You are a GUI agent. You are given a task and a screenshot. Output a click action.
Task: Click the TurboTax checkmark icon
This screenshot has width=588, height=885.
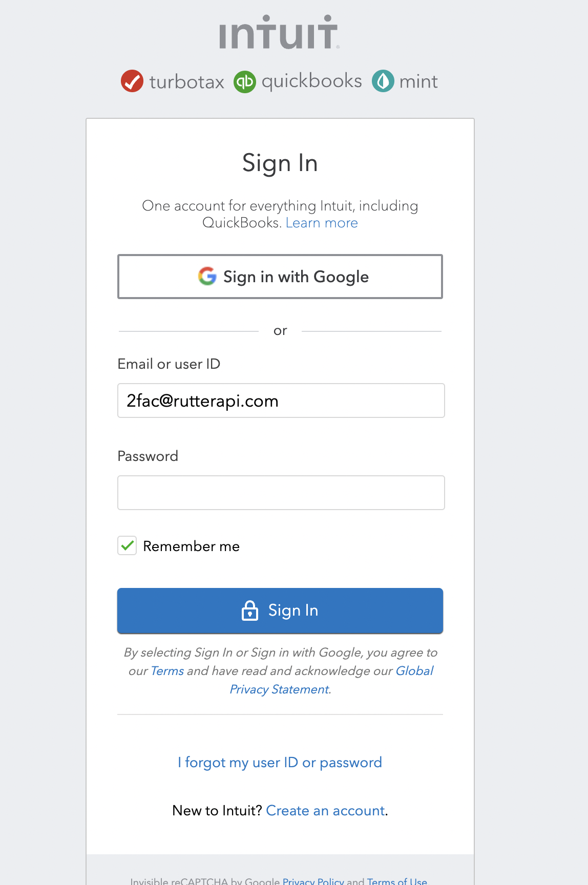[132, 81]
